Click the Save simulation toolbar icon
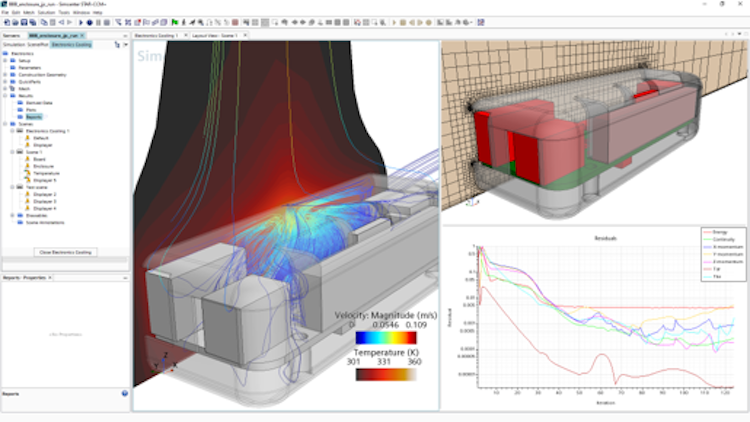 24,22
